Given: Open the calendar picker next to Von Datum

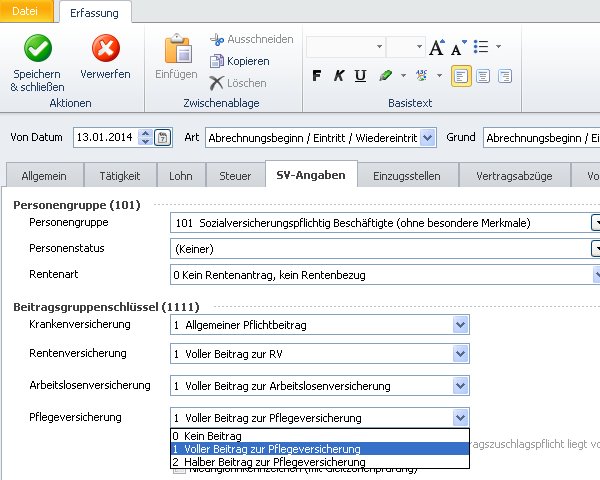Looking at the screenshot, I should [x=164, y=138].
